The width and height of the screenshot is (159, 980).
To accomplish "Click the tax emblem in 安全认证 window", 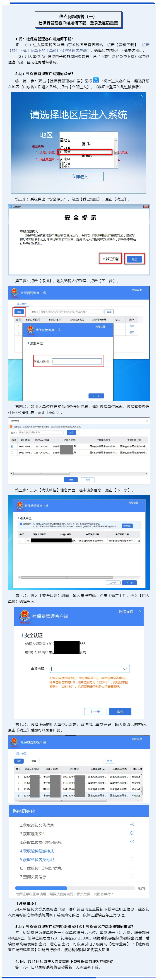I will tap(24, 616).
